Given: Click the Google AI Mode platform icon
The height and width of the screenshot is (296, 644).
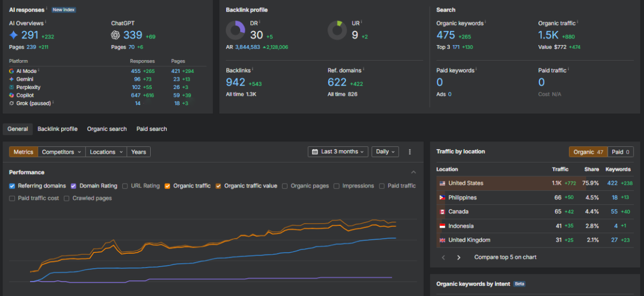Looking at the screenshot, I should 12,71.
